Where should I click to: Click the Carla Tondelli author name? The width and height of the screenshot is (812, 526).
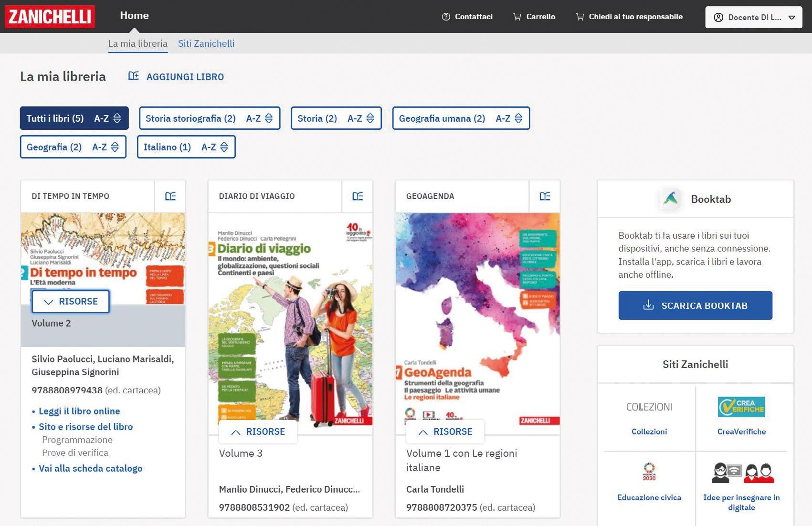click(435, 489)
